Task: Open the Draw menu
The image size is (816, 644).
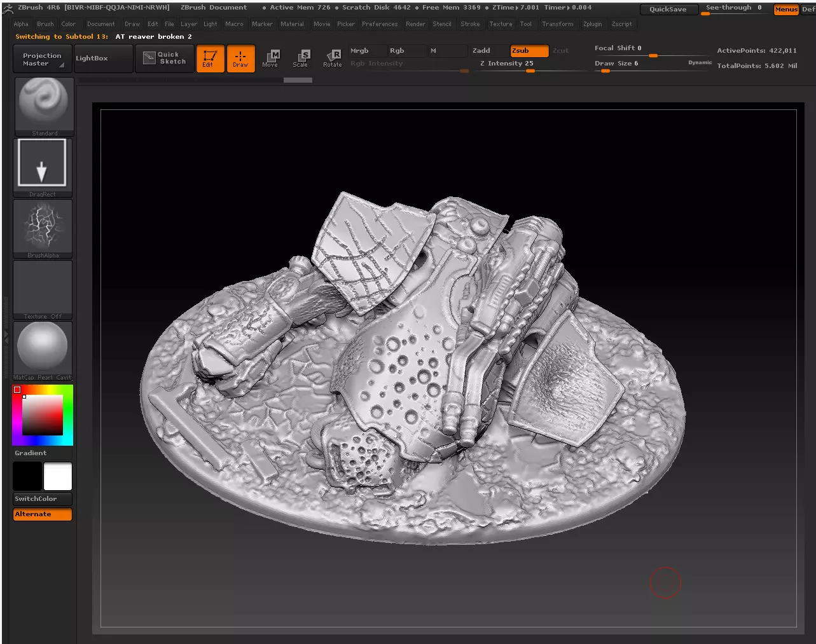Action: coord(132,24)
